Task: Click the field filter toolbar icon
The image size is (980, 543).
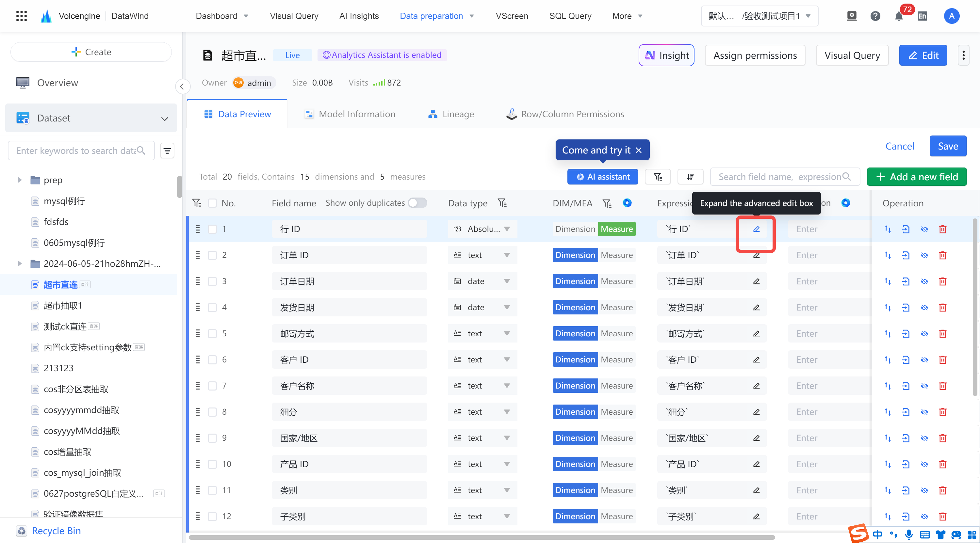Action: [658, 177]
